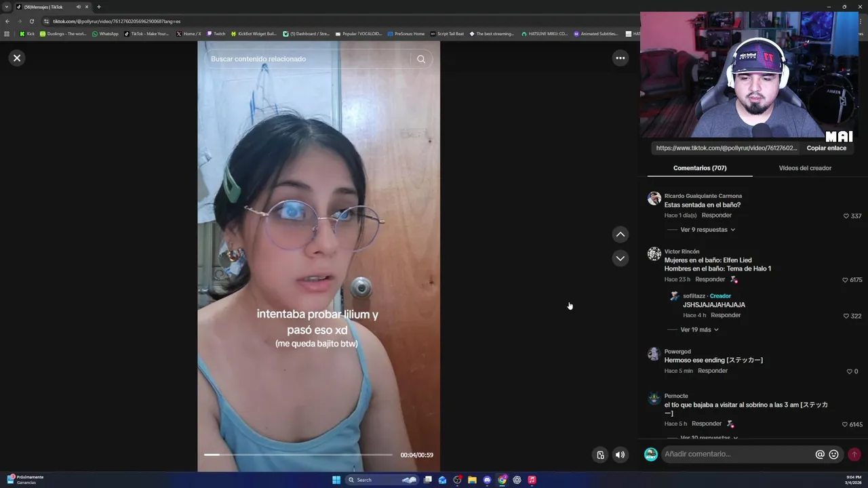Toggle auto-scroll icon beside volume button
The width and height of the screenshot is (868, 488).
[600, 455]
